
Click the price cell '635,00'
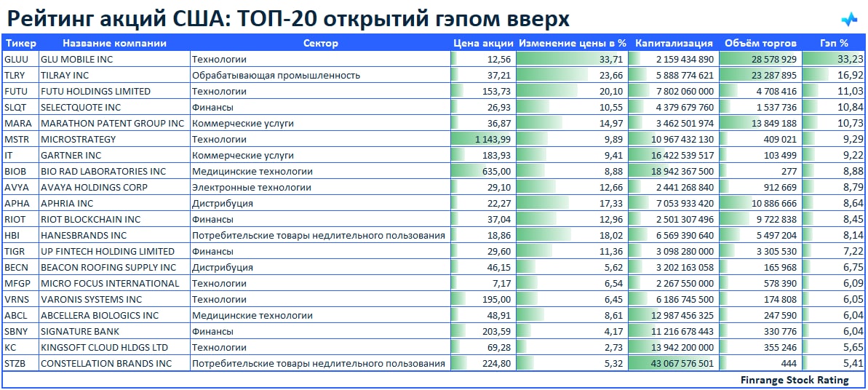(x=483, y=172)
